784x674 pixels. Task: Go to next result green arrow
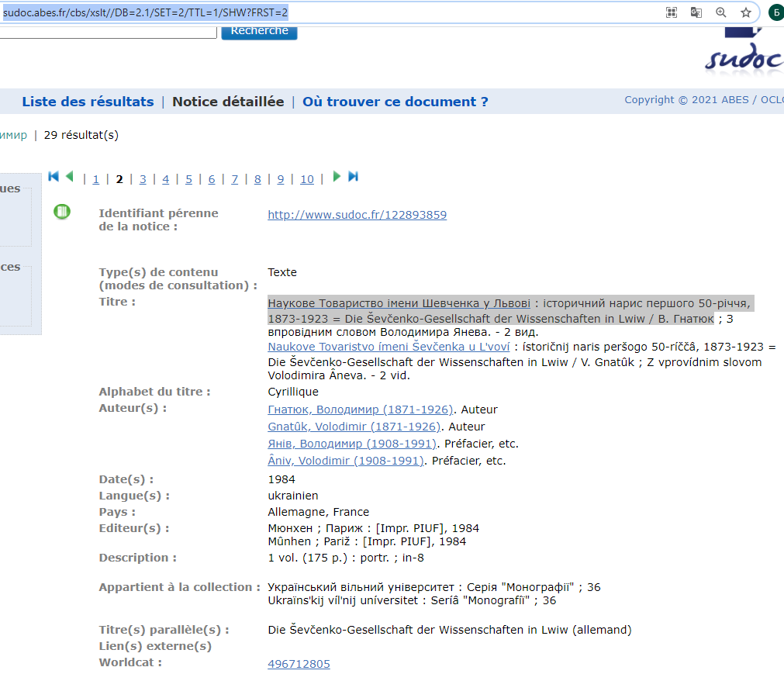[x=337, y=177]
